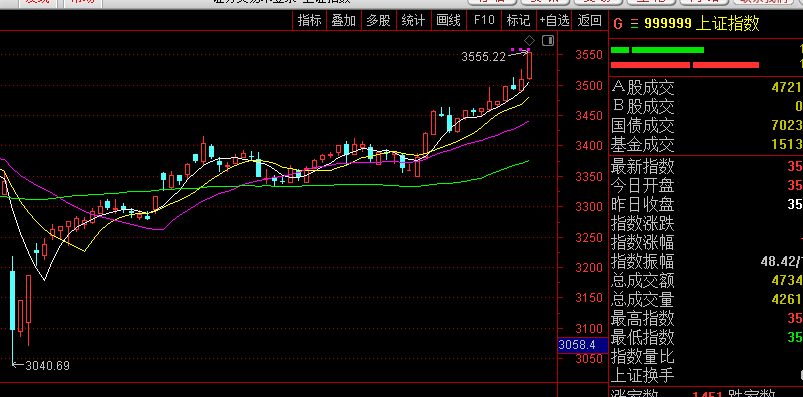Viewport: 803px width, 397px height.
Task: Click the 统计 statistics toolbar item
Action: [413, 20]
